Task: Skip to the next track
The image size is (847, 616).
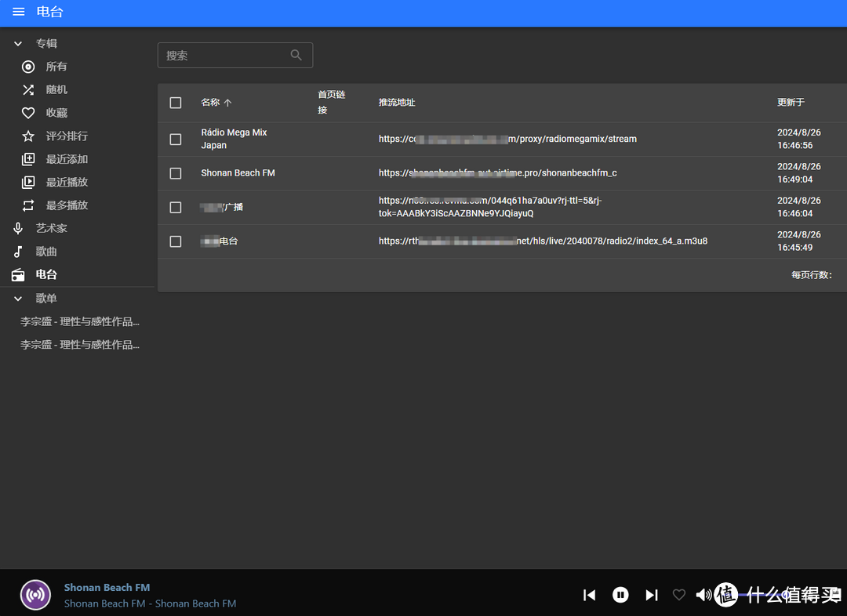Action: tap(651, 595)
